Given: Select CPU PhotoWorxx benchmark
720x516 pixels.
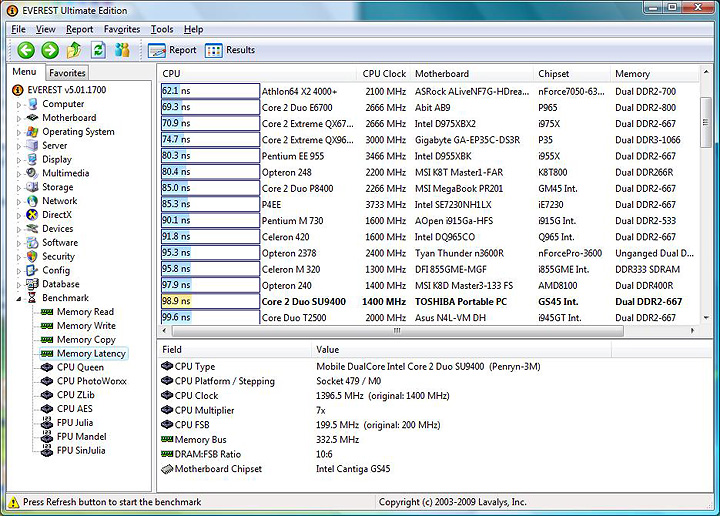Looking at the screenshot, I should (x=92, y=381).
